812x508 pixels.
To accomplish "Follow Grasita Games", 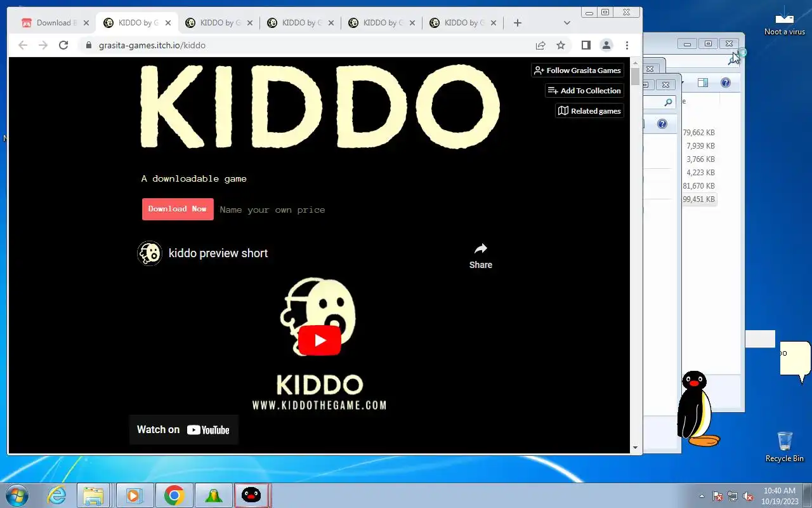I will 577,70.
